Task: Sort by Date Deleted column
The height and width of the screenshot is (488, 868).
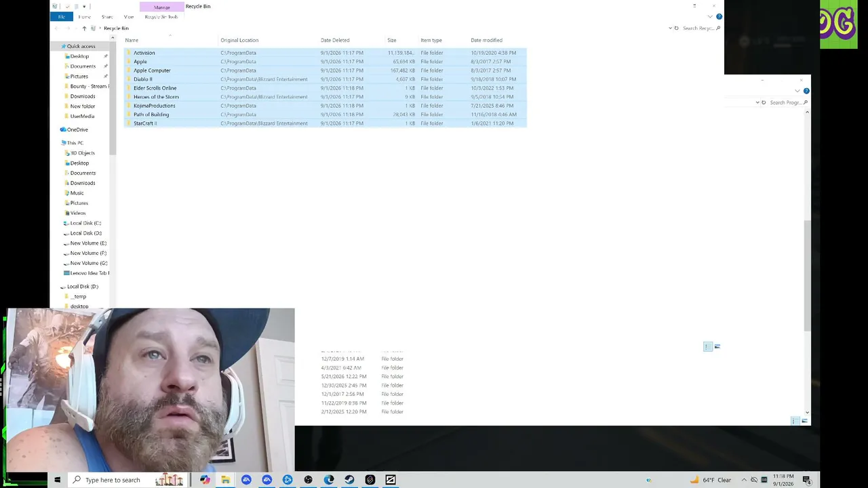Action: tap(335, 40)
